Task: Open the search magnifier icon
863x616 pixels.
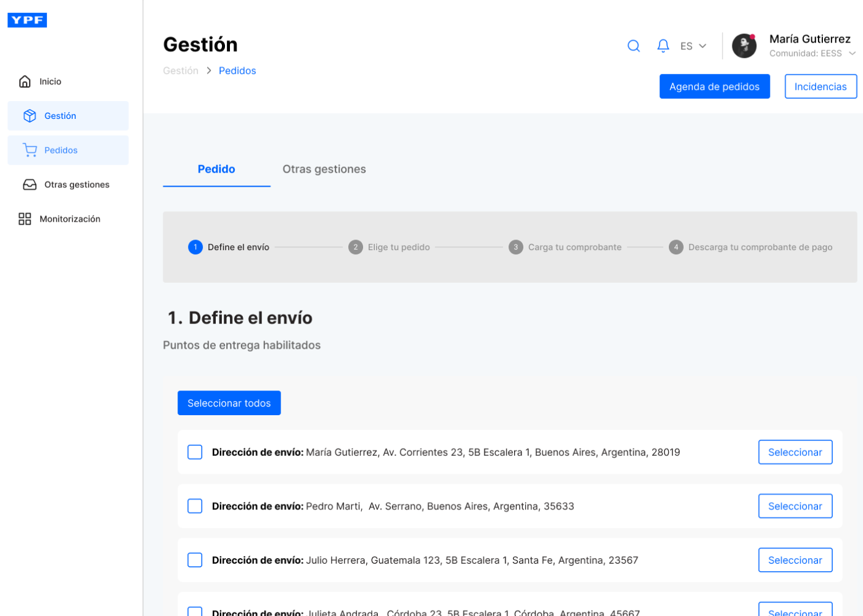Action: [634, 46]
